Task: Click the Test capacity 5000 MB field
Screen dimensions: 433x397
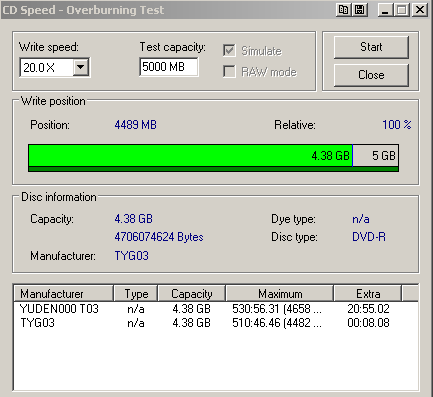Action: [x=169, y=67]
